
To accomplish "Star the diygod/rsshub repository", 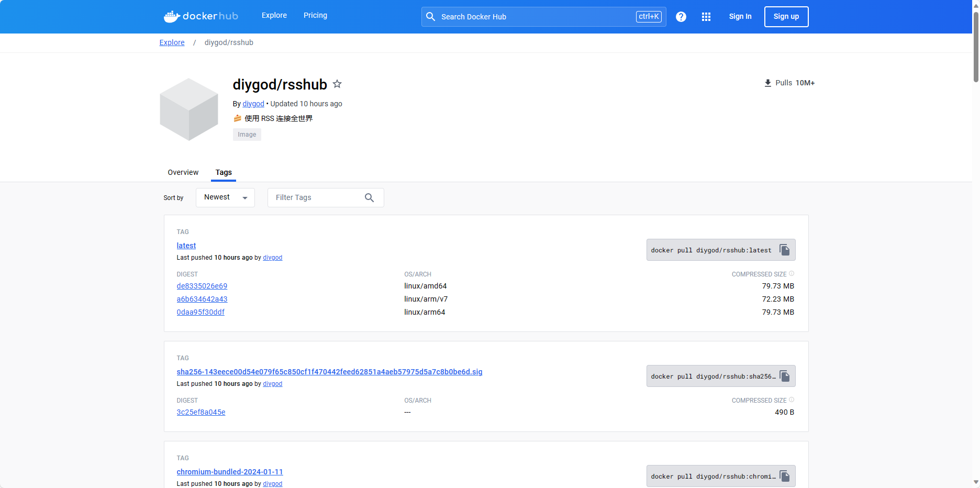I will pos(337,84).
